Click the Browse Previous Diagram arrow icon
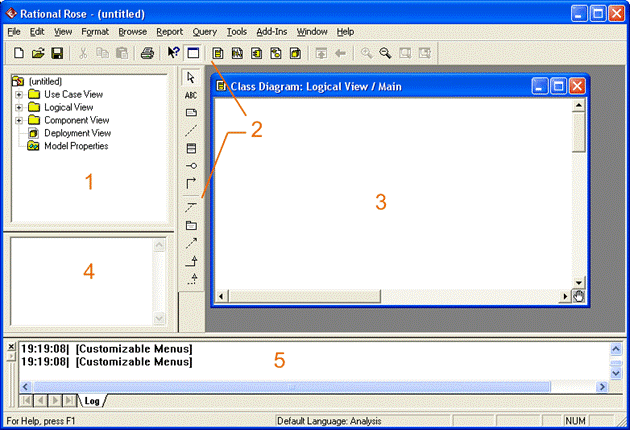630x430 pixels. tap(340, 53)
